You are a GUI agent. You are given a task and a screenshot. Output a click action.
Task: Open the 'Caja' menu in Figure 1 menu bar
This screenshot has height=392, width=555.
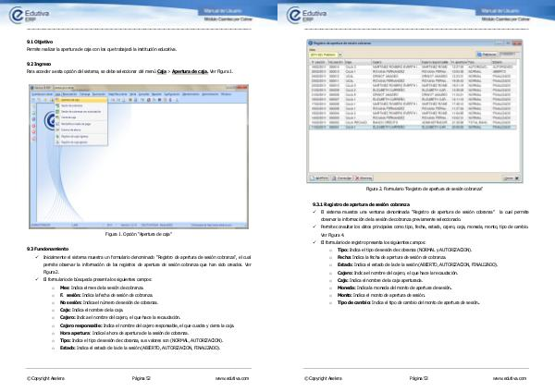pyautogui.click(x=58, y=94)
